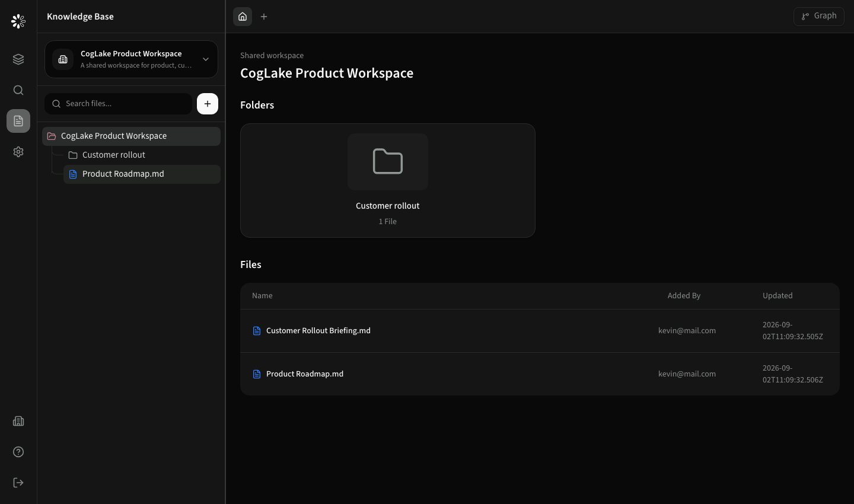Viewport: 854px width, 504px height.
Task: Click the CogLake logo icon
Action: click(x=18, y=21)
